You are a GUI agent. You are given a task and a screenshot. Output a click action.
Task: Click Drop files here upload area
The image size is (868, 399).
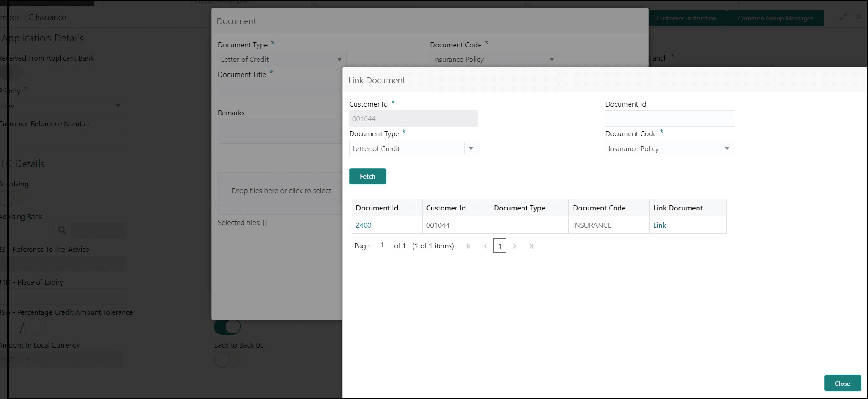(x=280, y=193)
